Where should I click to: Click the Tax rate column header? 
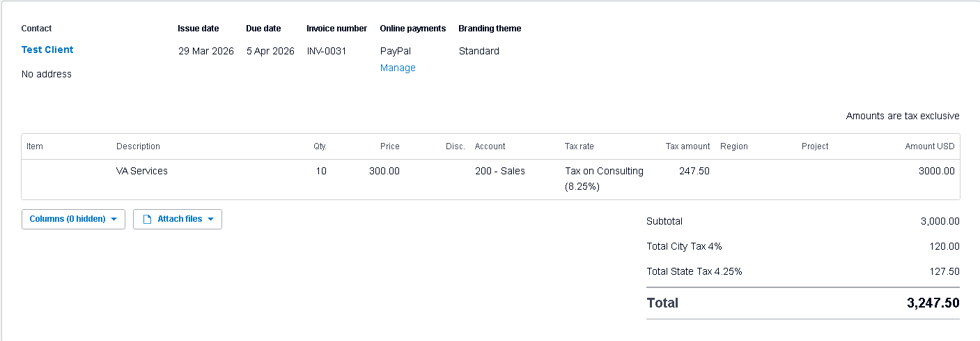pyautogui.click(x=580, y=146)
